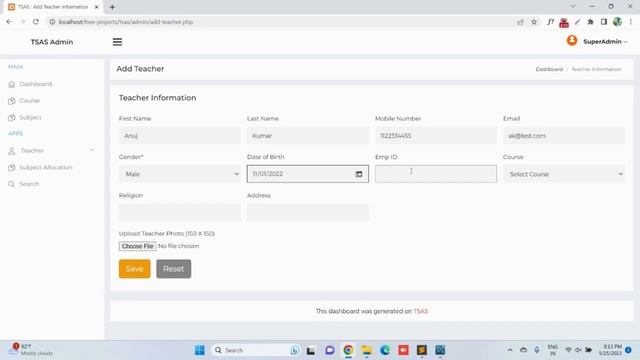Viewport: 640px width, 360px height.
Task: Open the TSAS footer link
Action: click(x=420, y=311)
